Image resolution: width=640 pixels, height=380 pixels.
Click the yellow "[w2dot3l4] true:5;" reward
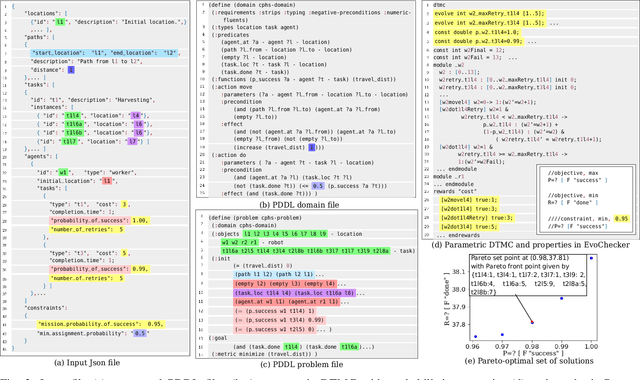(469, 227)
